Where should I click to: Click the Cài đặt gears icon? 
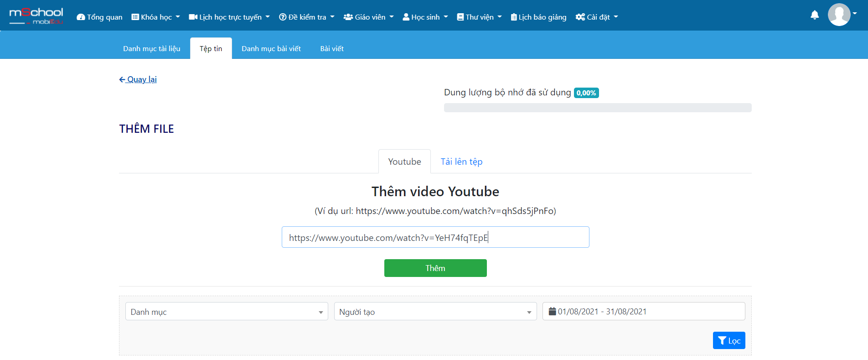pos(580,17)
